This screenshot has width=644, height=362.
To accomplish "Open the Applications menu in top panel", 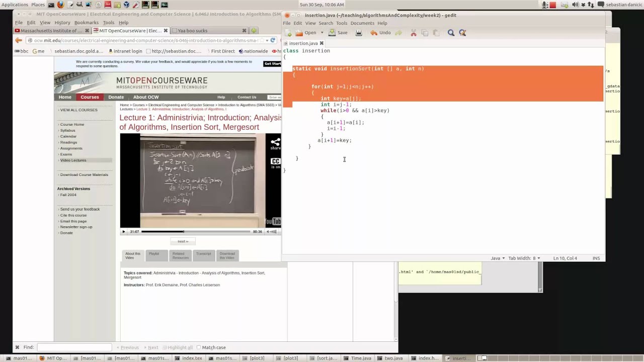I will (15, 5).
